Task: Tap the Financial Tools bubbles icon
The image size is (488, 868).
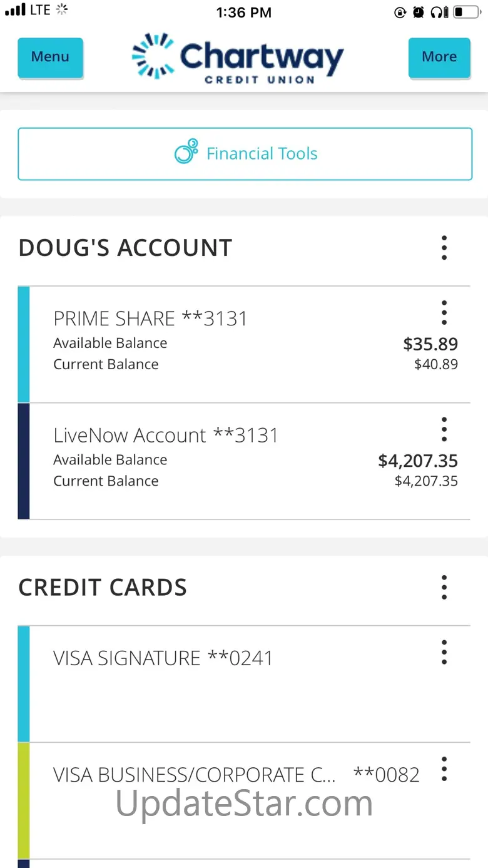Action: [186, 152]
